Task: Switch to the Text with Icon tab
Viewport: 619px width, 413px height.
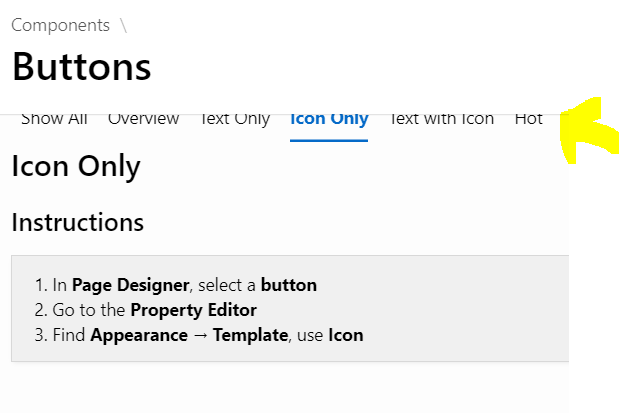Action: pos(442,120)
